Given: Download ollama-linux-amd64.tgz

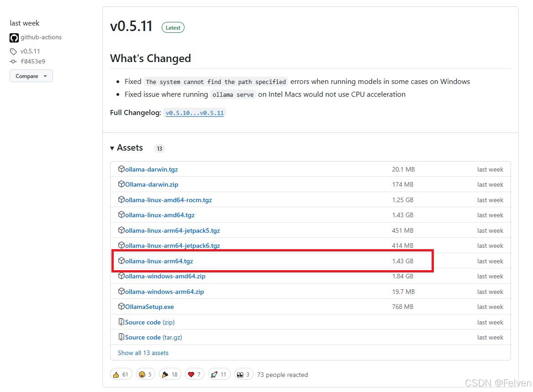Looking at the screenshot, I should (160, 215).
